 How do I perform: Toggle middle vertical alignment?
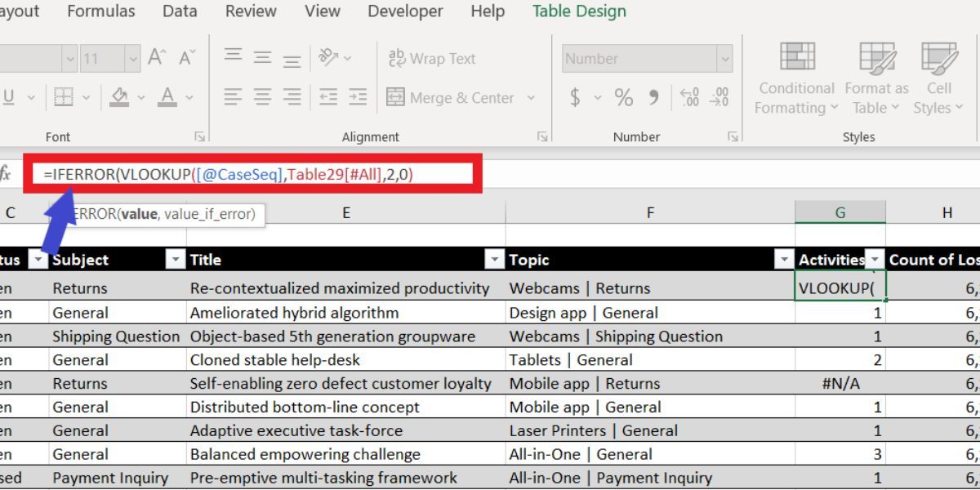(x=262, y=58)
